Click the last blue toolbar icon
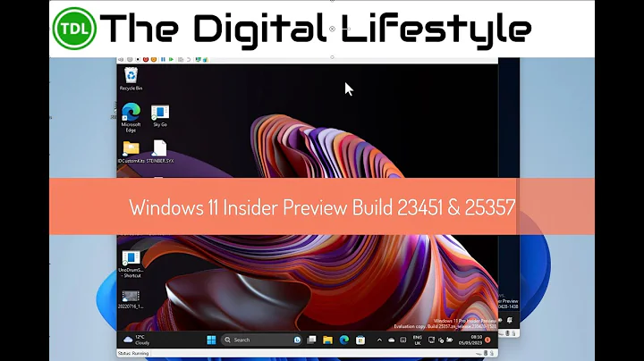Screen dimensions: 644x361 tap(206, 60)
